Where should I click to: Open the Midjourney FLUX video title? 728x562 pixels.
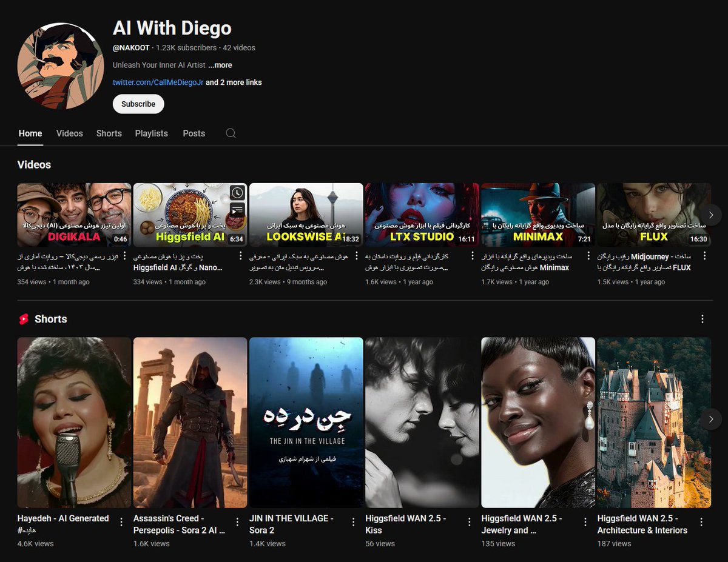tap(644, 262)
